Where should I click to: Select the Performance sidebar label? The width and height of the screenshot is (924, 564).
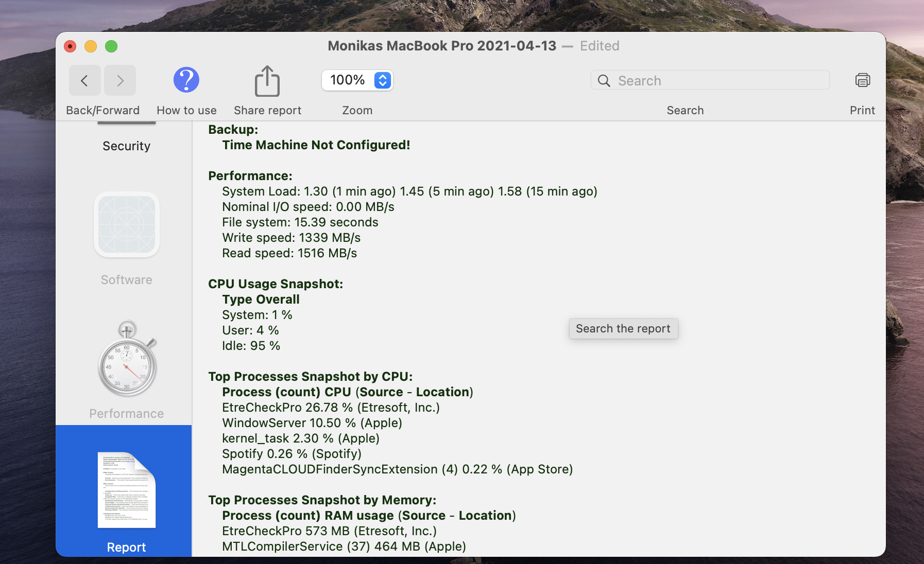(127, 414)
